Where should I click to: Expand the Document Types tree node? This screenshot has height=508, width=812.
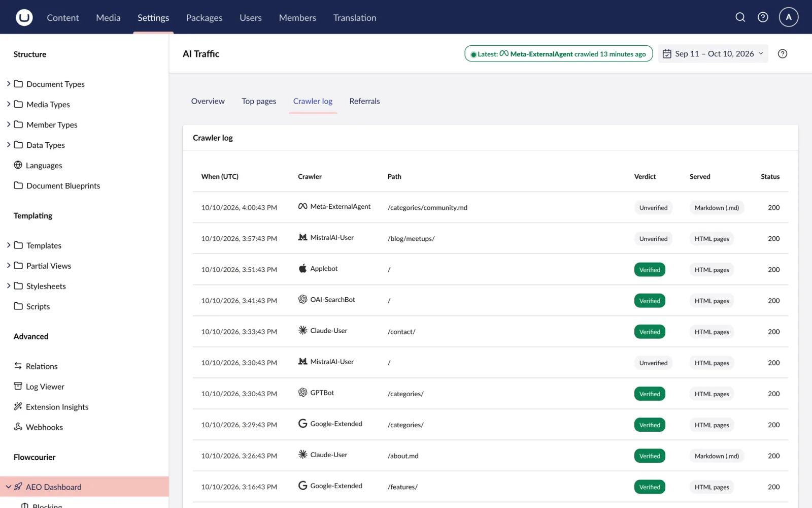[x=9, y=83]
